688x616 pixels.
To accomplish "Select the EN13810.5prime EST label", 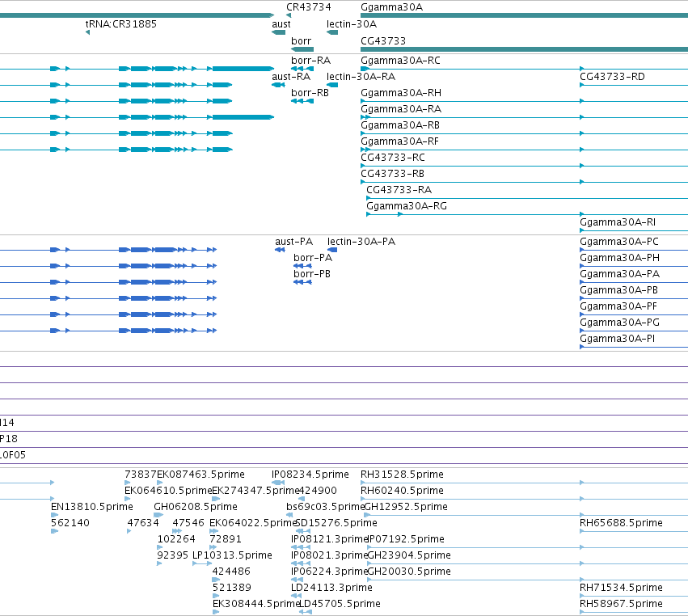I will point(92,507).
